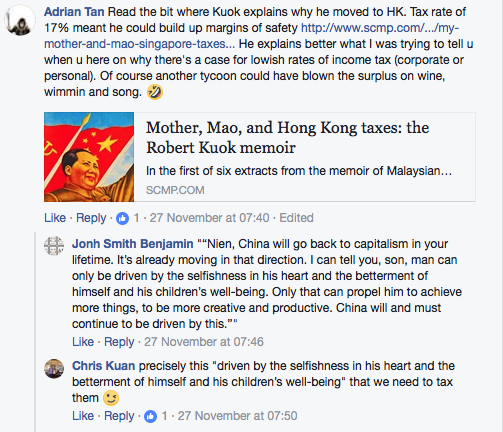Open the Robert Kuok memoir article headline
The height and width of the screenshot is (432, 503).
pyautogui.click(x=287, y=137)
